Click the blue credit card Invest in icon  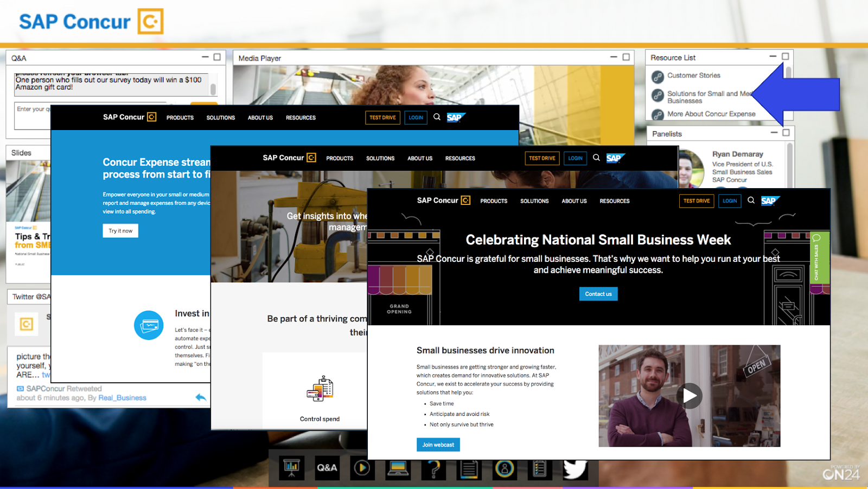click(149, 325)
